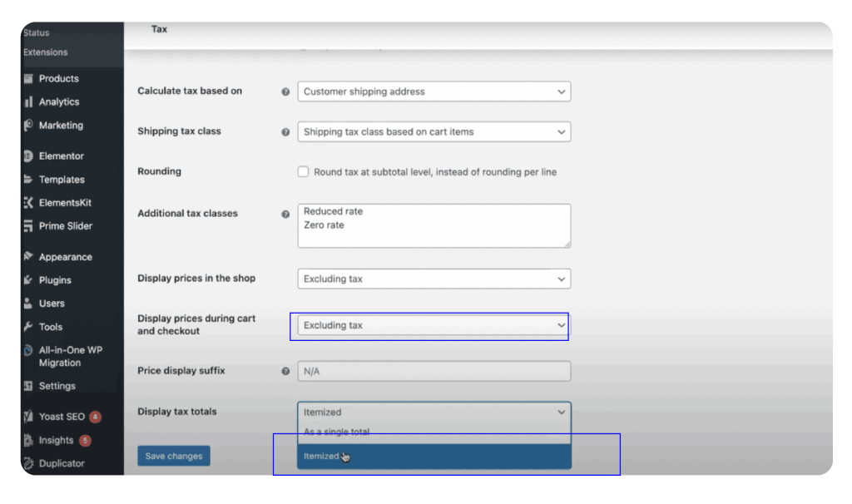
Task: Click the Templates folder icon
Action: (29, 180)
